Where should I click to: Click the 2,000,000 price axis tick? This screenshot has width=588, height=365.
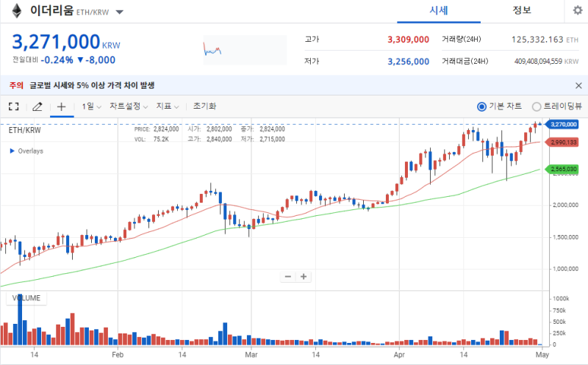coord(565,205)
